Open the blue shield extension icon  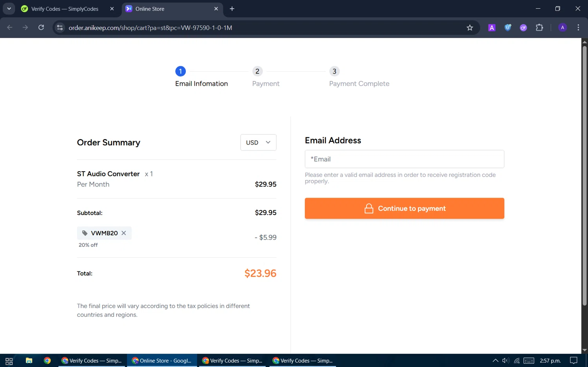508,27
